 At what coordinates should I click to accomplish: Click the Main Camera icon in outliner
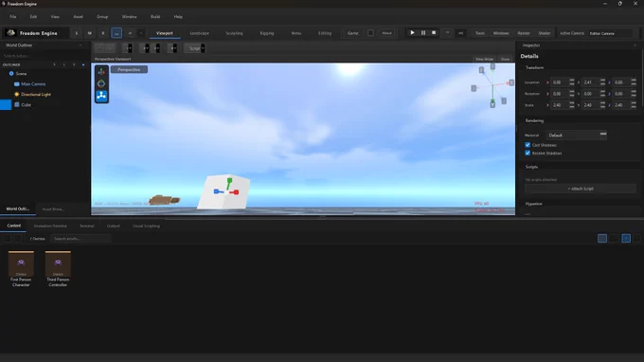[16, 83]
